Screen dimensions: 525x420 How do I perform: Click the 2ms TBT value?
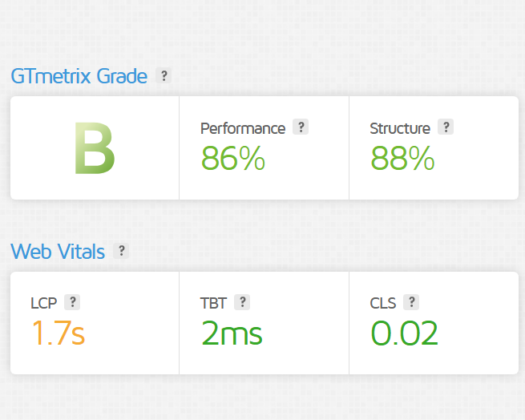pyautogui.click(x=232, y=333)
